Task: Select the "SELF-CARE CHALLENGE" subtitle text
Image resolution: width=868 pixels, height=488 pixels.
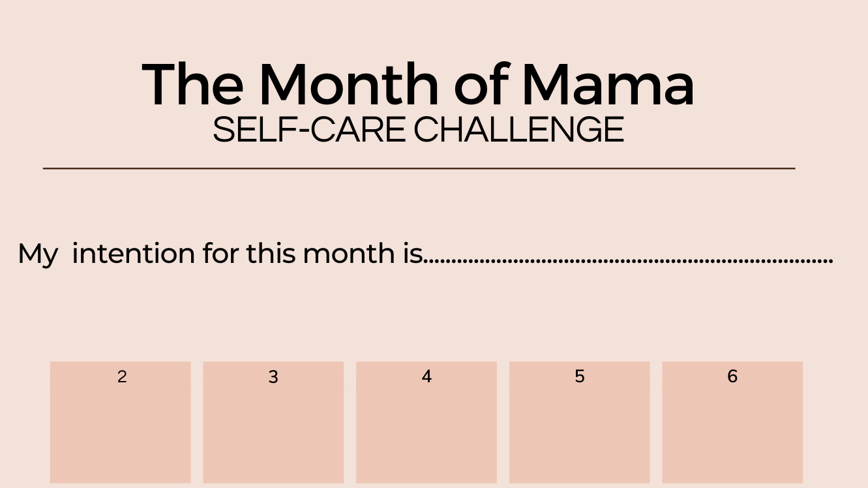Action: pos(417,130)
